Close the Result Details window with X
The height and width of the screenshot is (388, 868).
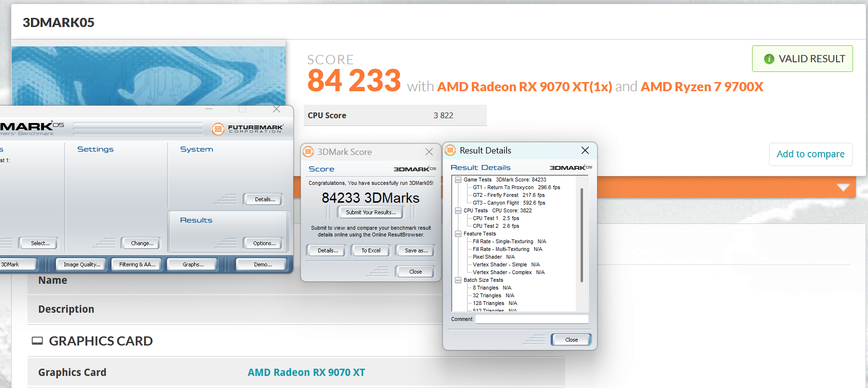(x=585, y=150)
